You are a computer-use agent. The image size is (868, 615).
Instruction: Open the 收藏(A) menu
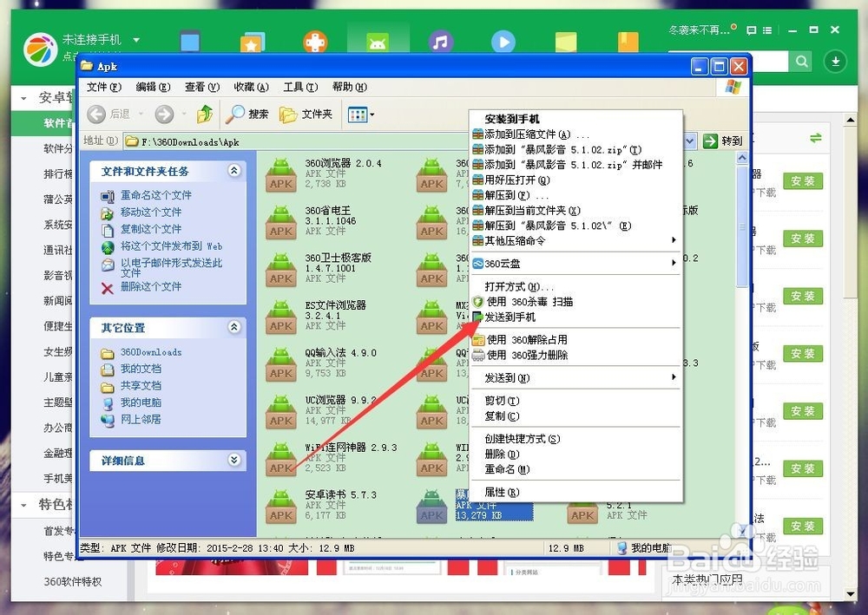tap(252, 87)
